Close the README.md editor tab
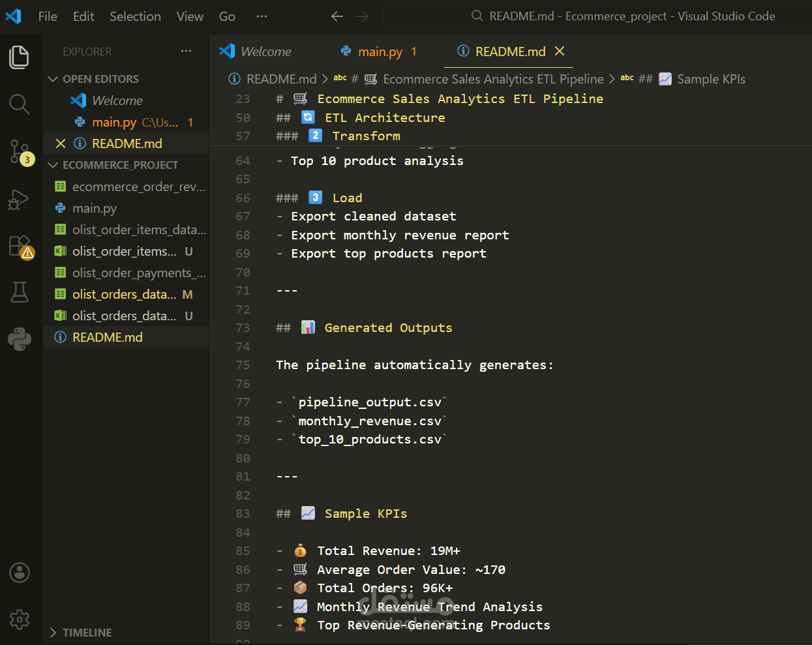812x645 pixels. (x=560, y=51)
